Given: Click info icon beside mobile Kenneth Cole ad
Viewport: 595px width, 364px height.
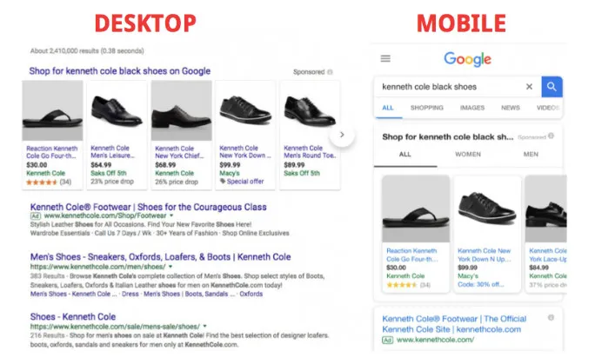Looking at the screenshot, I should (x=551, y=317).
